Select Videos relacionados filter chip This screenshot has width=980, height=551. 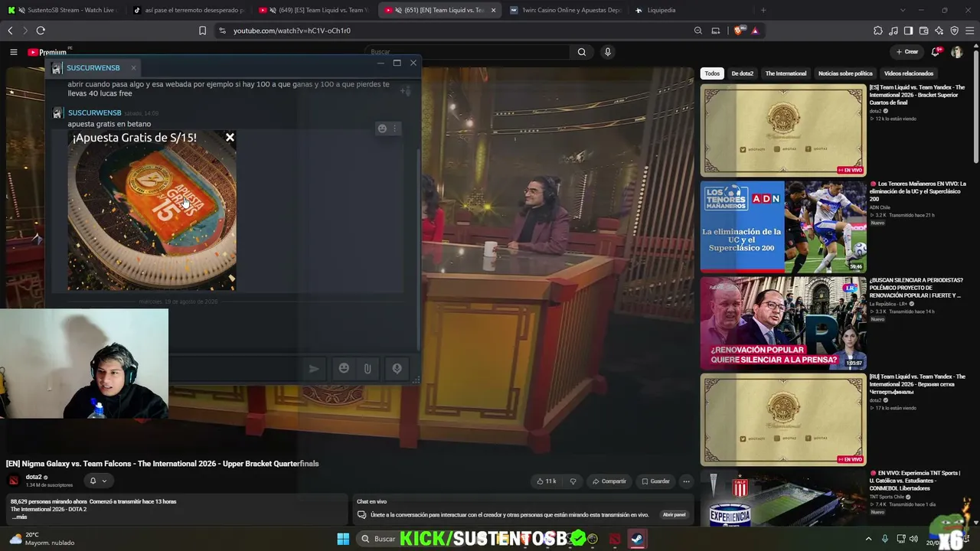coord(909,73)
